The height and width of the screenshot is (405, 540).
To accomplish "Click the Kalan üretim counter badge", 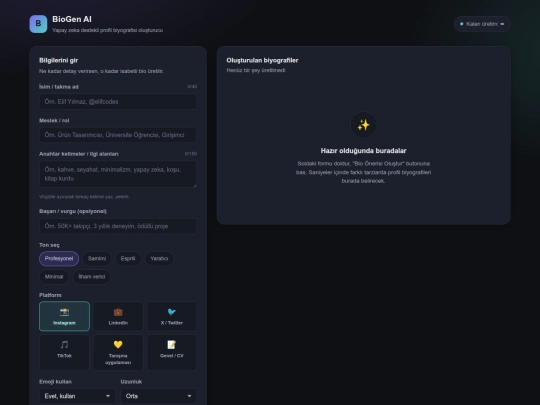I will [482, 24].
